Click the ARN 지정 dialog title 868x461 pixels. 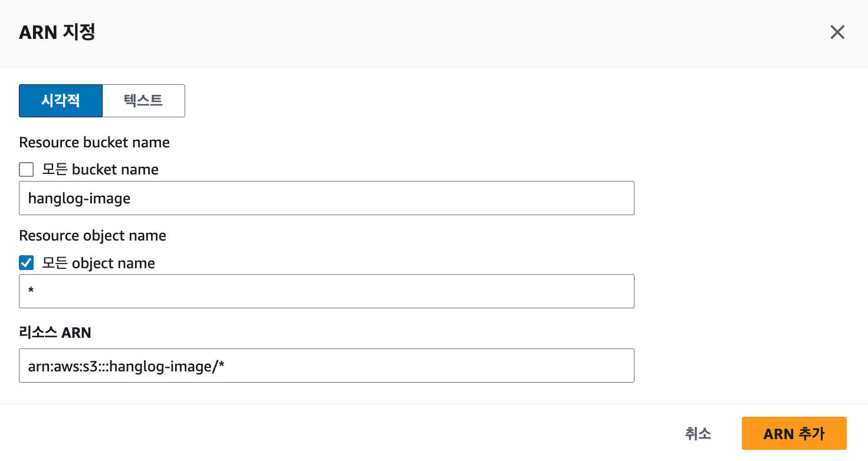click(57, 32)
